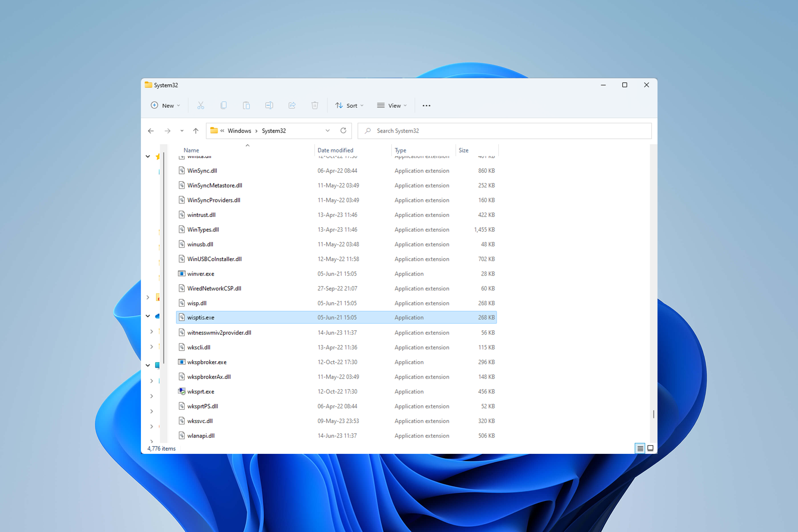Select winusb.dll in the list
The image size is (798, 532).
pyautogui.click(x=337, y=244)
